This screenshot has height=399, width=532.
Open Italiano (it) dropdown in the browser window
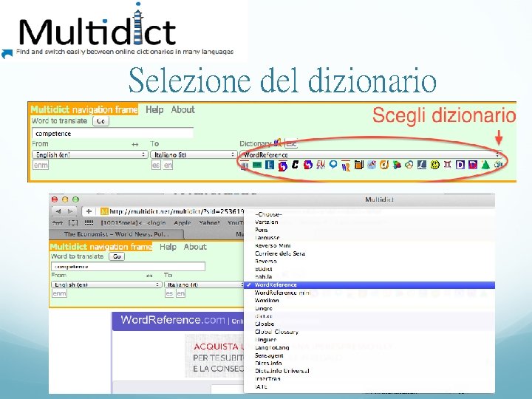[x=204, y=284]
